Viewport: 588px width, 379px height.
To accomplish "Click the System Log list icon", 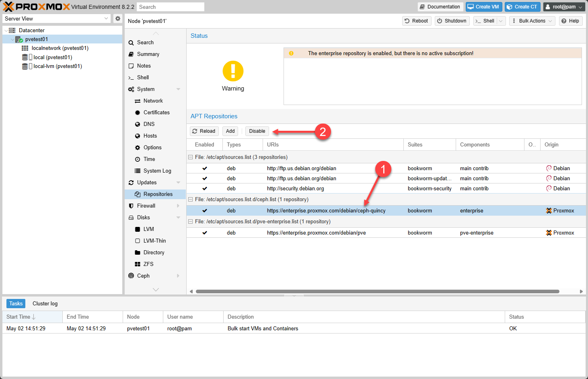I will coord(138,171).
